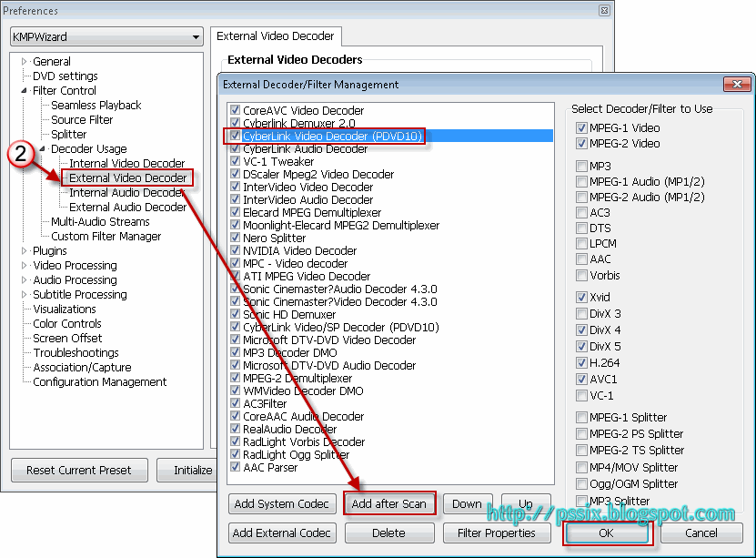Open Multi-Audio Streams settings
The width and height of the screenshot is (756, 558).
[x=100, y=221]
